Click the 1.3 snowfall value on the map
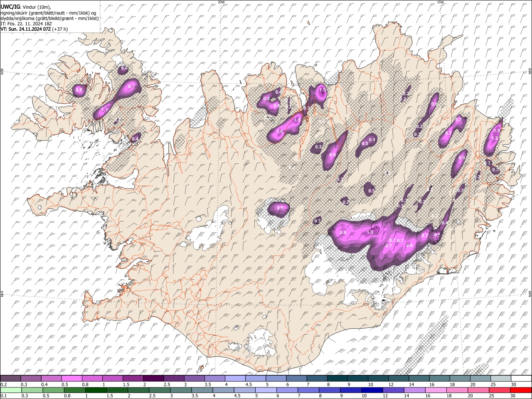Screen dimensions: 532x399 pos(370,232)
